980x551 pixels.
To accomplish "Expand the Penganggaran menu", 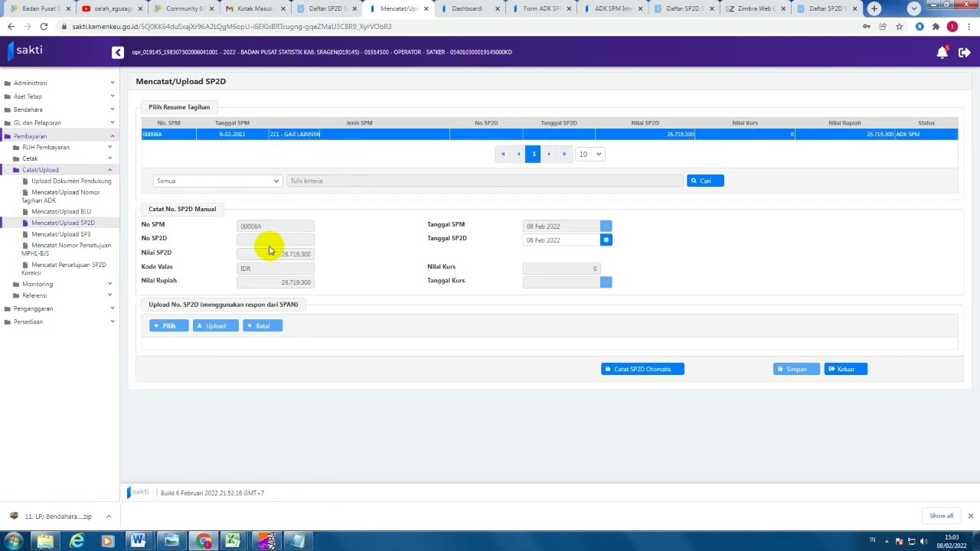I will 59,308.
